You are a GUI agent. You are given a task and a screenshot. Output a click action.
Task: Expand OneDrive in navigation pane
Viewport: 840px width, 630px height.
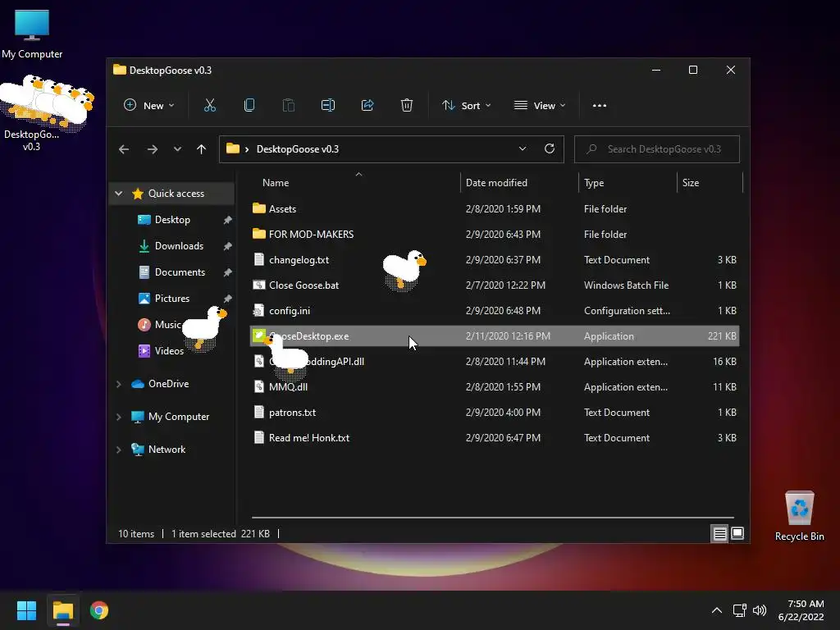coord(118,384)
